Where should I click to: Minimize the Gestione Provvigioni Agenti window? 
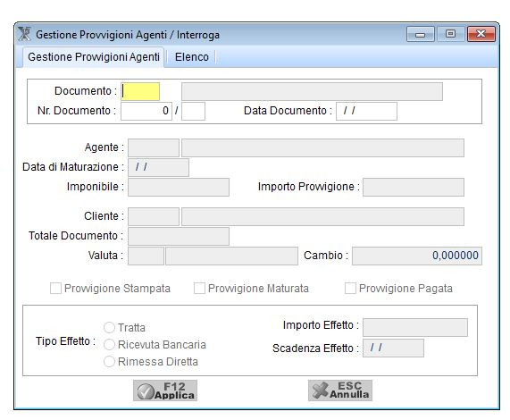coord(420,34)
